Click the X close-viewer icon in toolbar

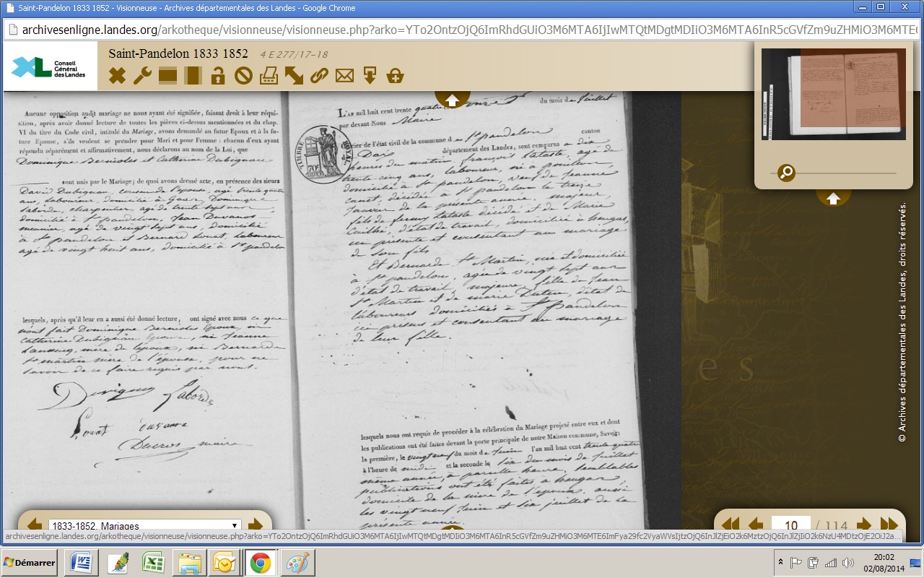click(x=117, y=76)
